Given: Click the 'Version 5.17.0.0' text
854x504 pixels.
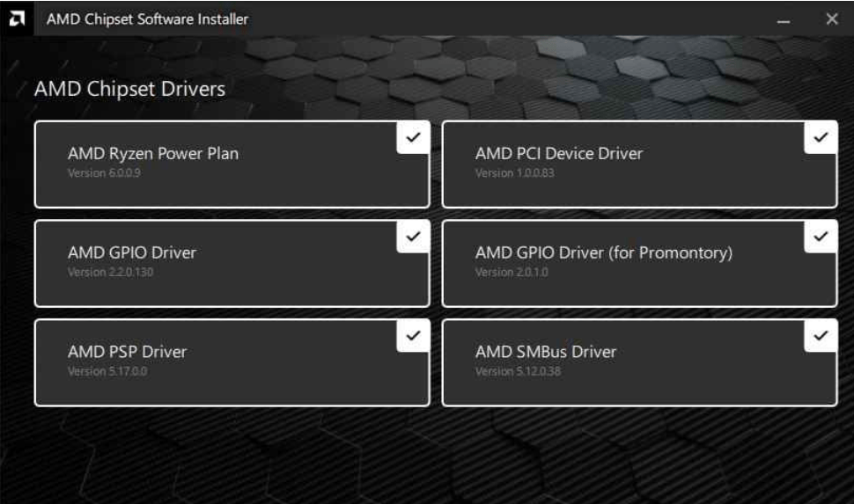Looking at the screenshot, I should pyautogui.click(x=107, y=371).
